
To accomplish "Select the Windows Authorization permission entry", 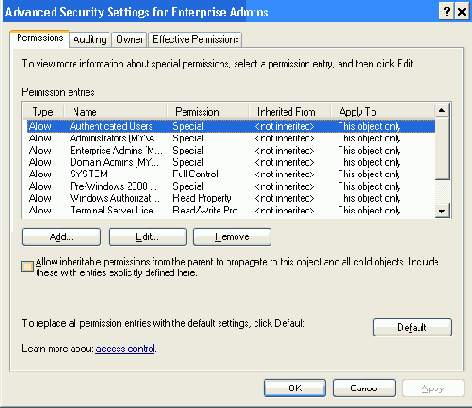I will click(x=231, y=198).
